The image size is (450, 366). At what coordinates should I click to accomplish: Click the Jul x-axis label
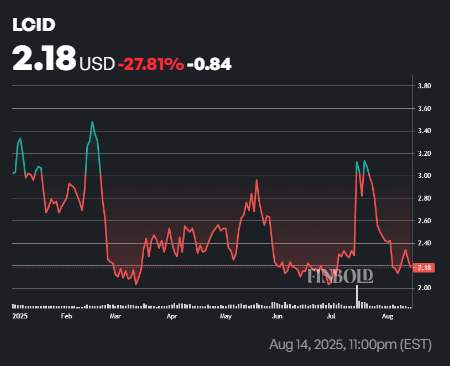331,316
